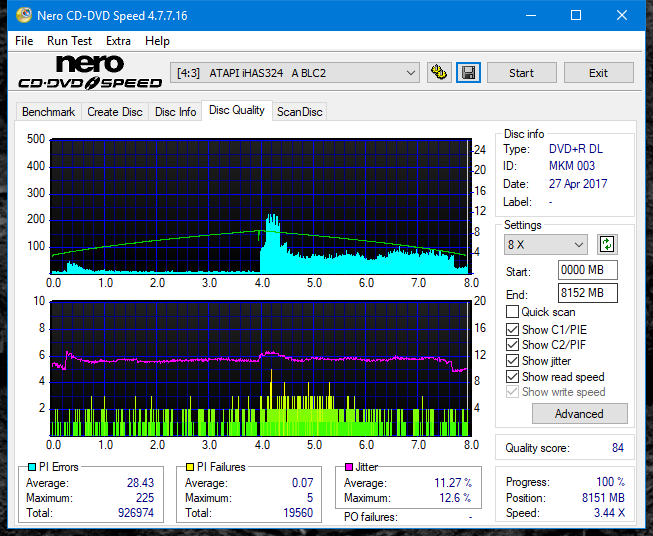653x536 pixels.
Task: Click the date 27 Apr 2017
Action: (x=578, y=184)
